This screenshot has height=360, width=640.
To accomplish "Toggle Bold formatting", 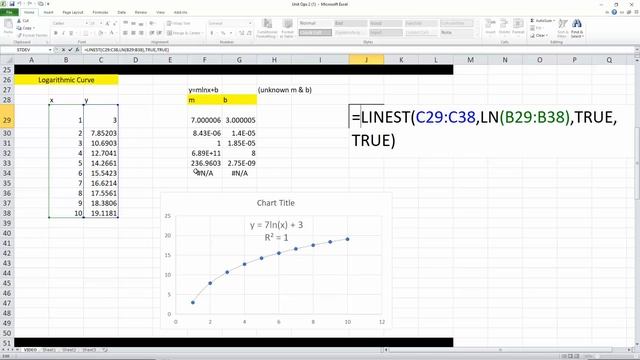I will (x=56, y=33).
